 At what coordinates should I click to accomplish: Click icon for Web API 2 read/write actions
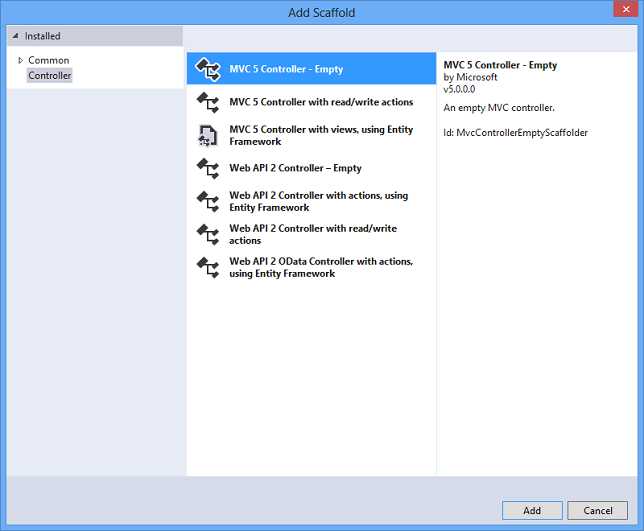tap(208, 234)
